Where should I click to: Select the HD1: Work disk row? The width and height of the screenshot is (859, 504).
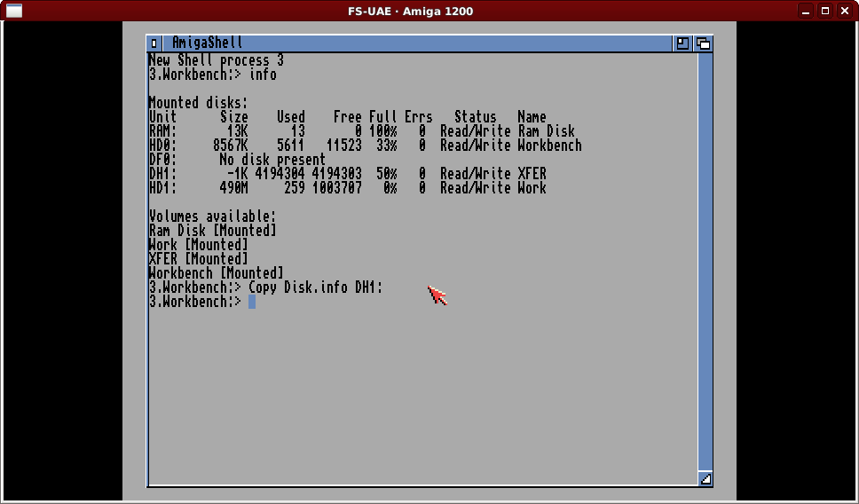pyautogui.click(x=347, y=188)
